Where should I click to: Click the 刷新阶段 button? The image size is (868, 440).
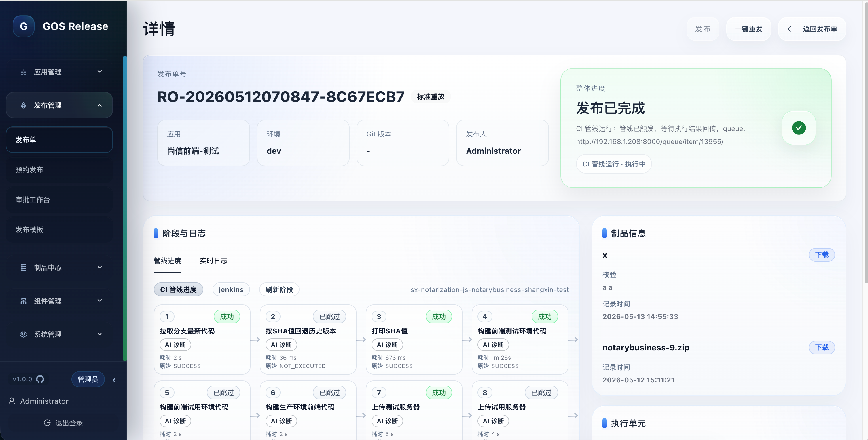(279, 289)
